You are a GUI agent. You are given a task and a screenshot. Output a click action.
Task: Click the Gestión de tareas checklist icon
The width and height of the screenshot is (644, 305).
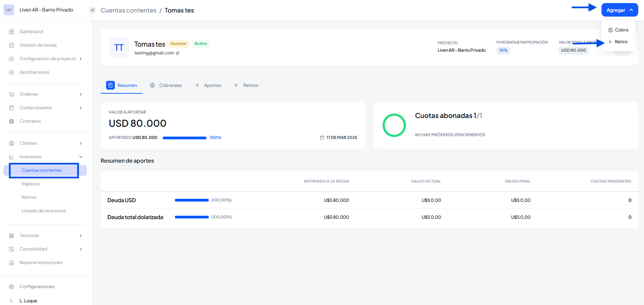(x=11, y=45)
